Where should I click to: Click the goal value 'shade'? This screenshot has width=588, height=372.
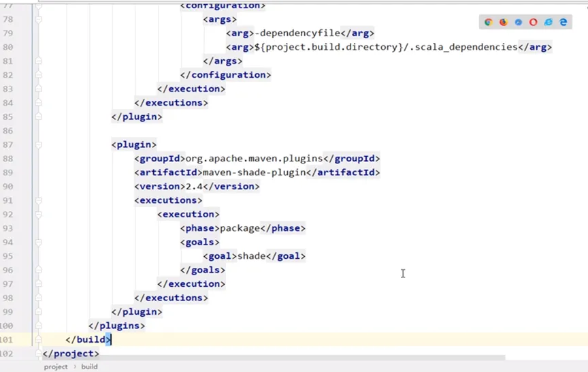252,256
